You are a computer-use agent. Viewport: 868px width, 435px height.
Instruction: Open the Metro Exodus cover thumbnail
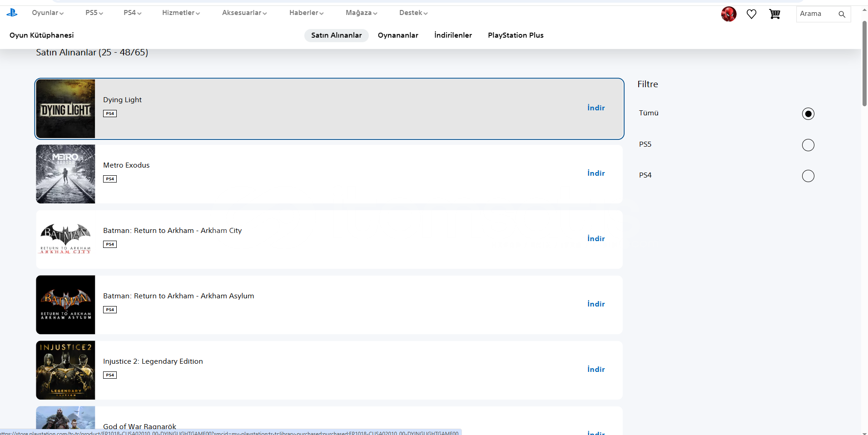point(65,174)
